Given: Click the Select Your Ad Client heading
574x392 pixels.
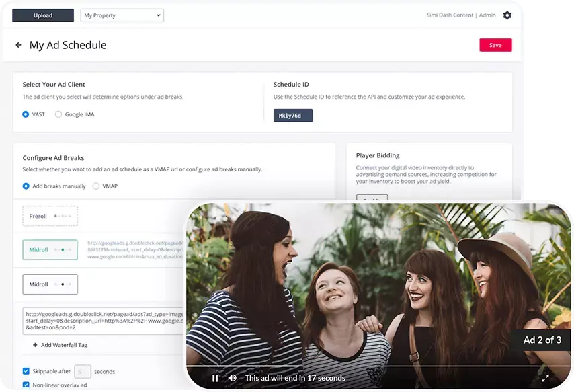Looking at the screenshot, I should coord(54,84).
